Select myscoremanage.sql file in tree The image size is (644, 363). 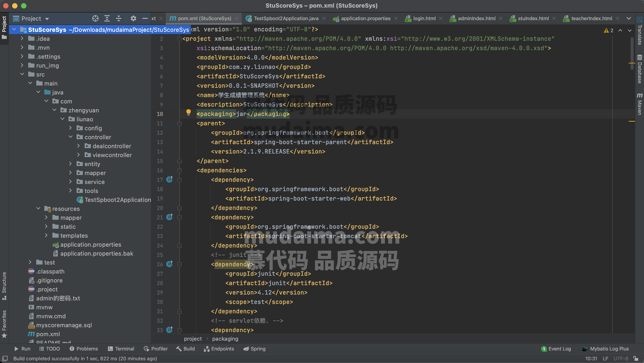pos(60,325)
